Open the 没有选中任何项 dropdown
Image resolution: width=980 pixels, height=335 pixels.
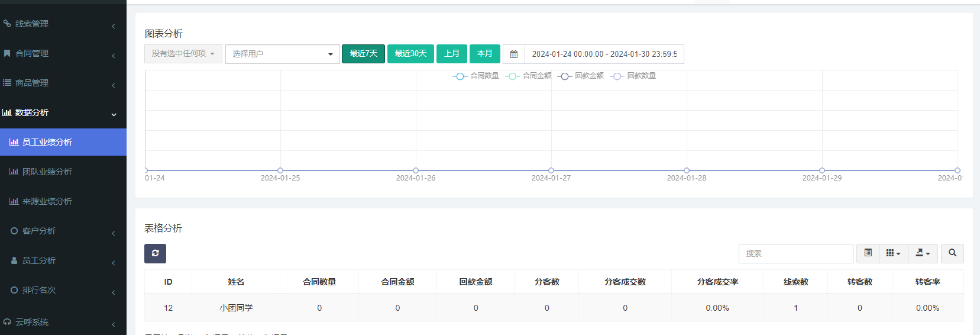[x=183, y=54]
